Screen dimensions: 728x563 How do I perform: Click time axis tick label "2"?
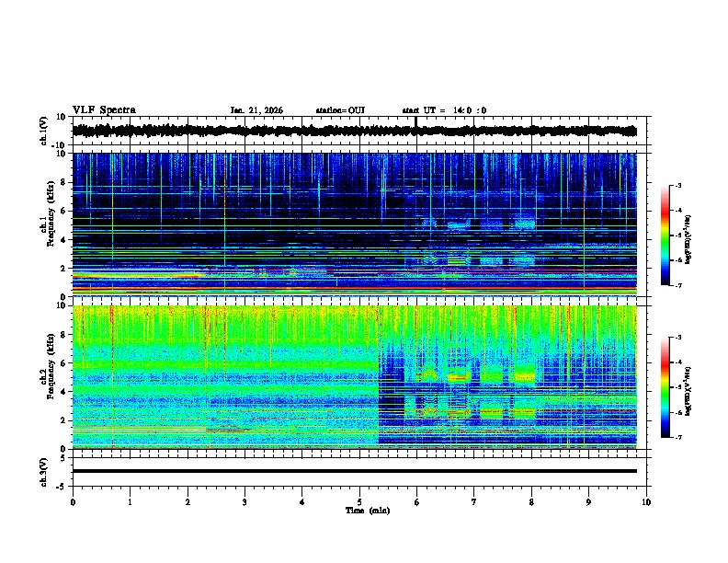point(188,502)
